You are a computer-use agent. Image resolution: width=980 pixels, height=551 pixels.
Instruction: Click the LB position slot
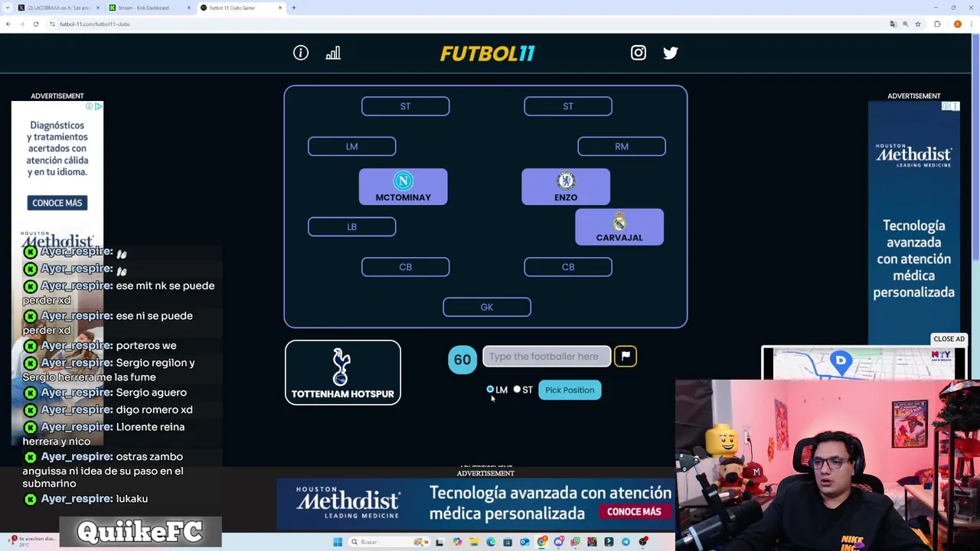351,227
